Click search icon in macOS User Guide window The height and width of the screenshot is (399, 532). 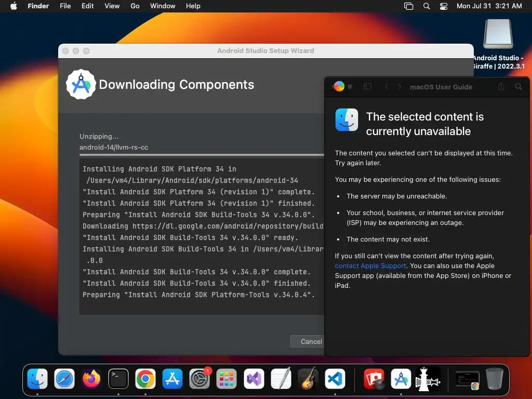518,87
